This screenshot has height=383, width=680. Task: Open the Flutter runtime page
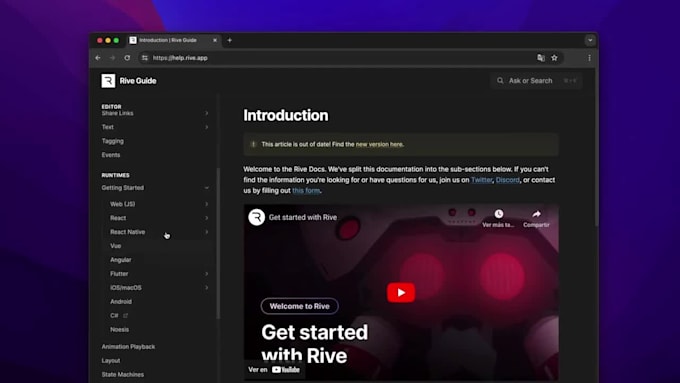pos(119,274)
